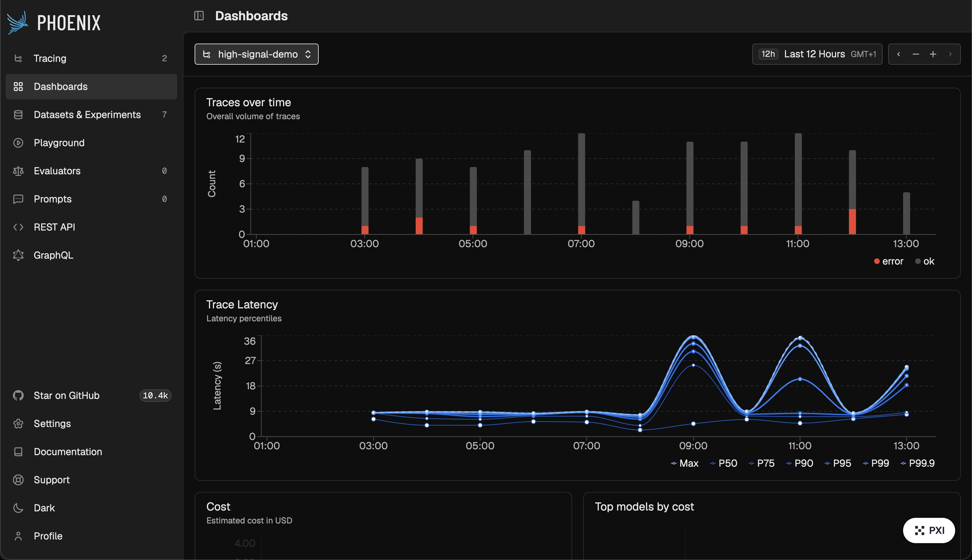Click the GitHub octocat icon
The width and height of the screenshot is (972, 560).
point(18,395)
